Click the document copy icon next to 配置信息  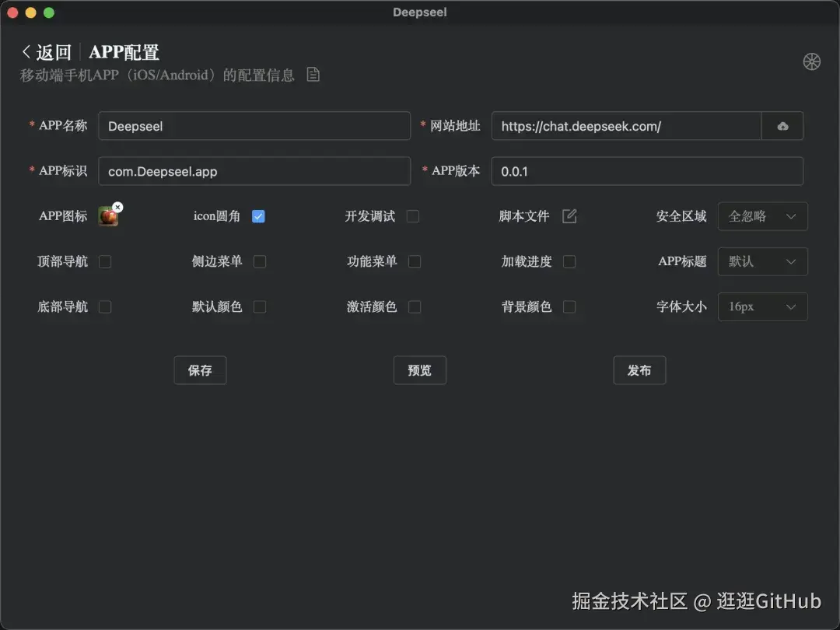[313, 74]
